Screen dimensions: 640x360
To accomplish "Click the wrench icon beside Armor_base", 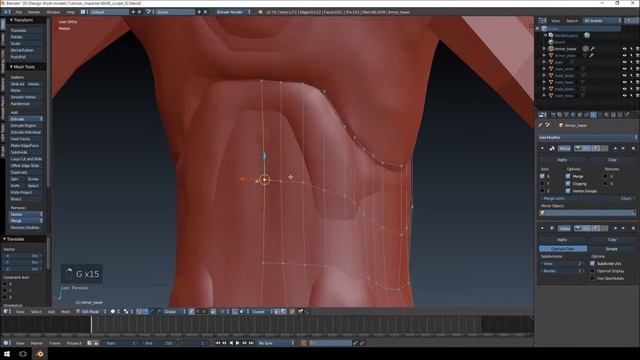I will click(x=592, y=49).
